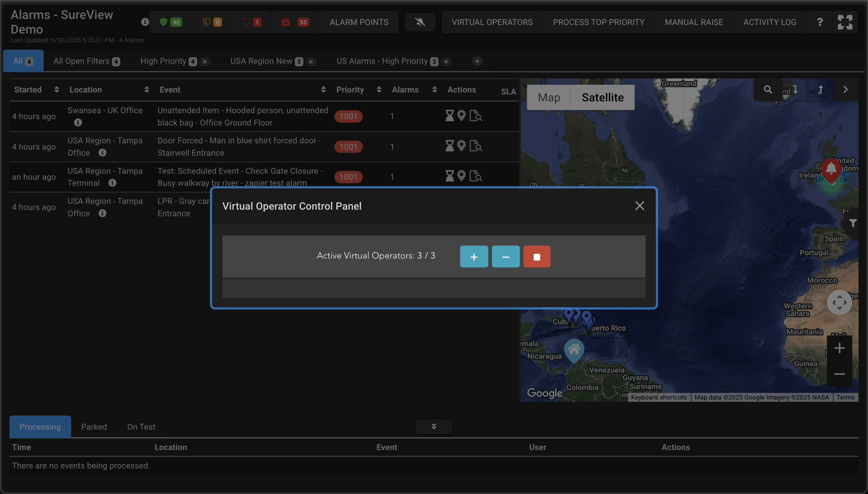Switch map to Map view
Viewport: 868px width, 494px height.
pos(549,97)
